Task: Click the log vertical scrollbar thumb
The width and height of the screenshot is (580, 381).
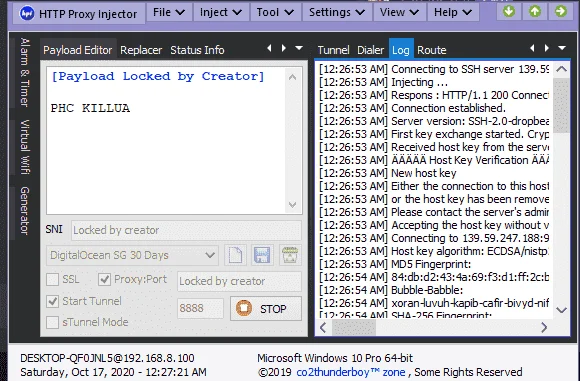Action: pos(562,105)
